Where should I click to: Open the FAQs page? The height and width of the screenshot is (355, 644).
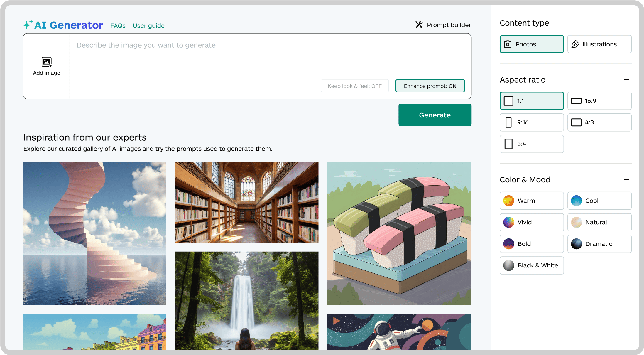point(118,26)
